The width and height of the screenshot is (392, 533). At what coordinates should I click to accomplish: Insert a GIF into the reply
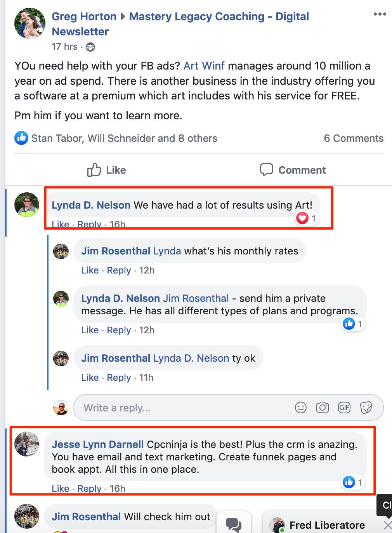(x=344, y=408)
